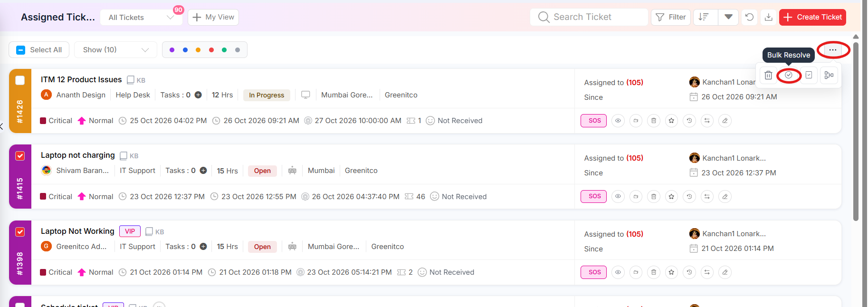Click the trash icon for Laptop not charging ticket
This screenshot has width=868, height=307.
point(654,196)
